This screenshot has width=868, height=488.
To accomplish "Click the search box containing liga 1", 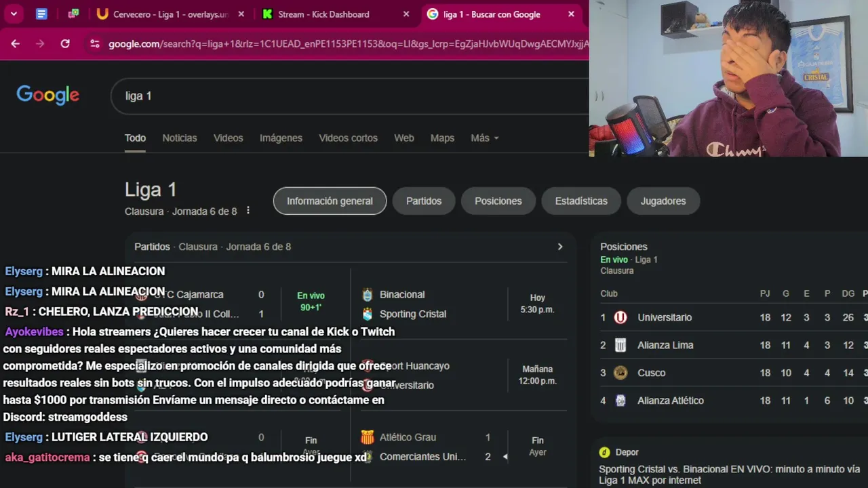I will (x=350, y=96).
